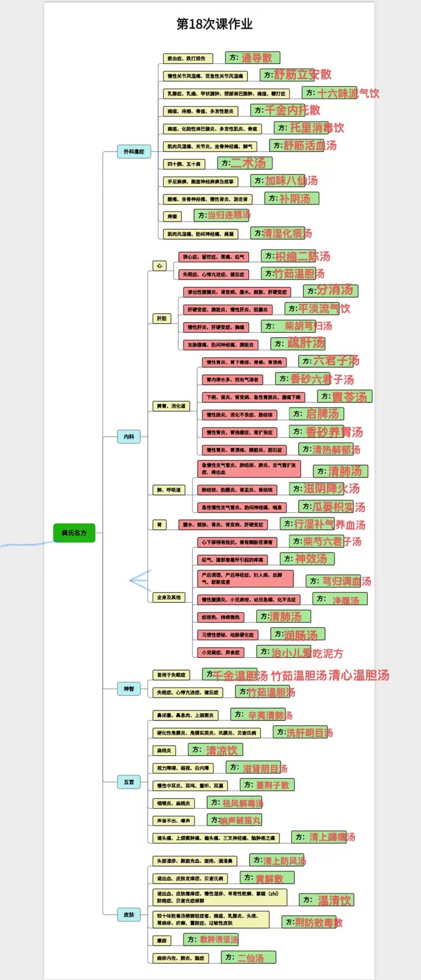Select the 启脾汤 answer box

(x=316, y=413)
